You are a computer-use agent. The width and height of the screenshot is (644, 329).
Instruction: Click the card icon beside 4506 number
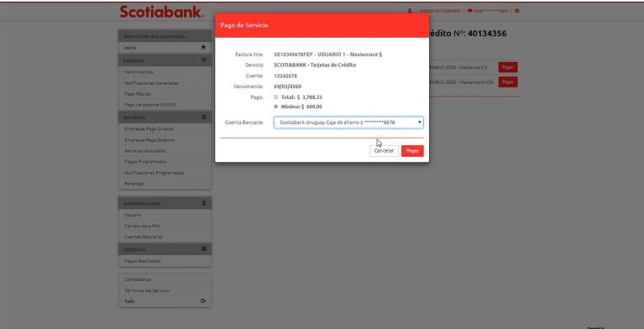pos(469,11)
